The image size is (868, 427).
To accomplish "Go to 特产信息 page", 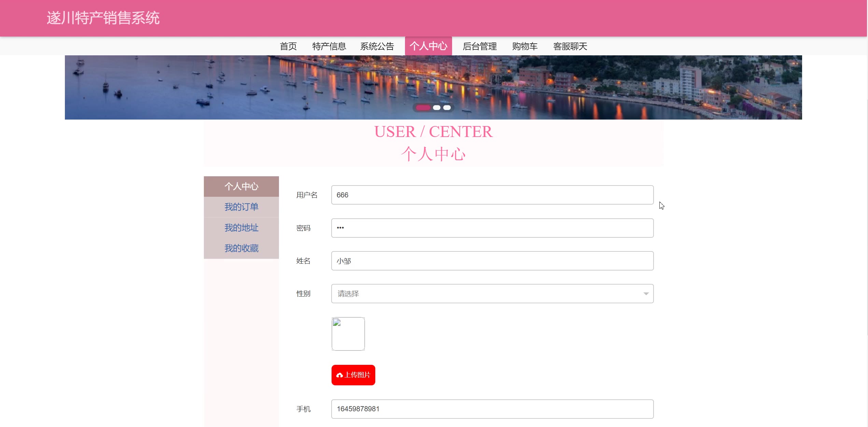I will pos(329,46).
